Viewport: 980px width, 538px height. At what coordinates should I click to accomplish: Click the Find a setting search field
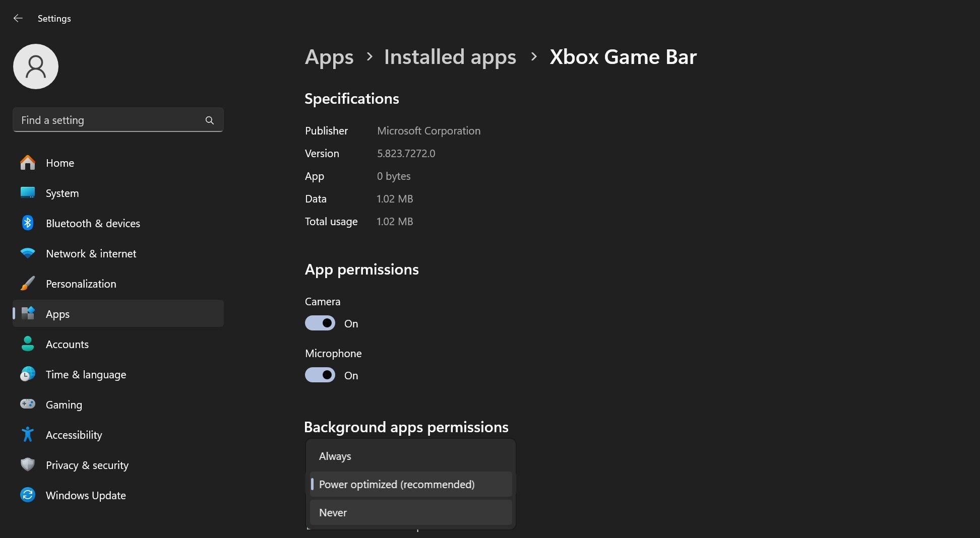click(111, 120)
